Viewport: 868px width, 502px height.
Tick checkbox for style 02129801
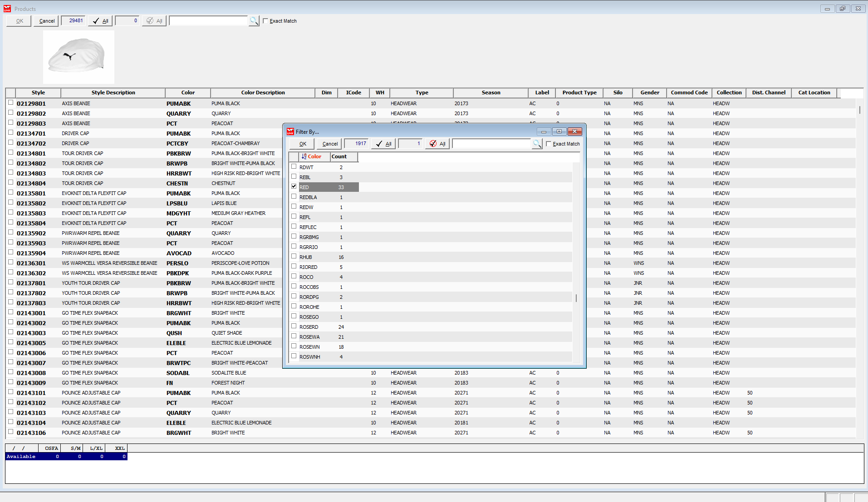point(11,102)
